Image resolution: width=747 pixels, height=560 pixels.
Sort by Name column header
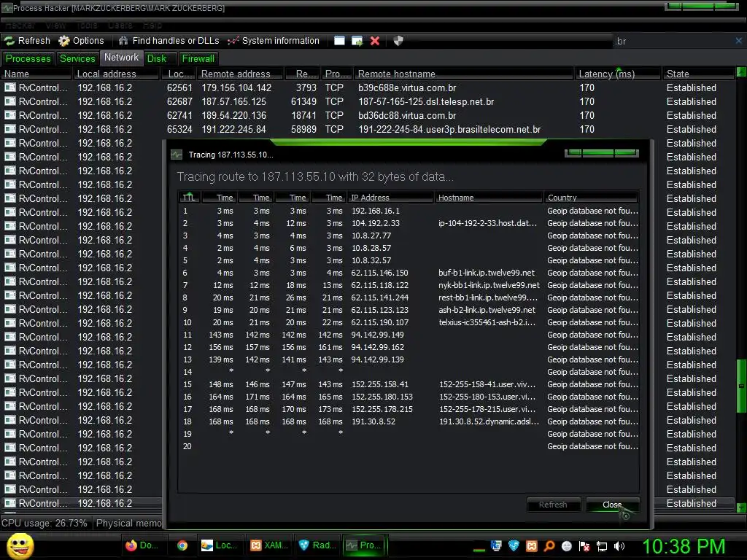click(x=36, y=74)
